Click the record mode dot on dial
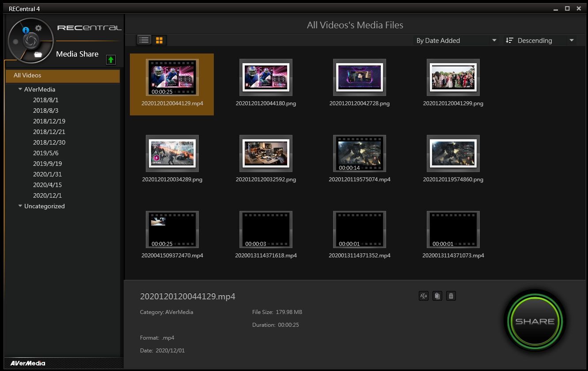 (x=16, y=42)
